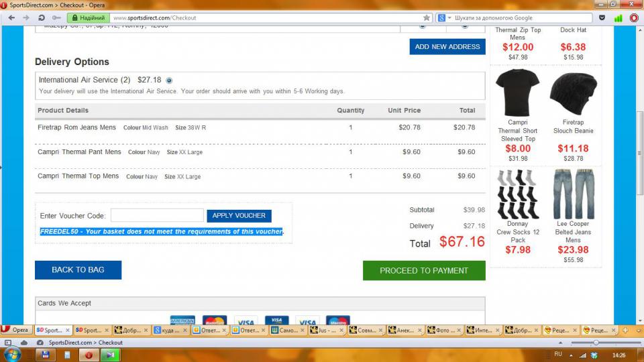Select the right address radio button
Screen dimensions: 644x362
click(465, 25)
